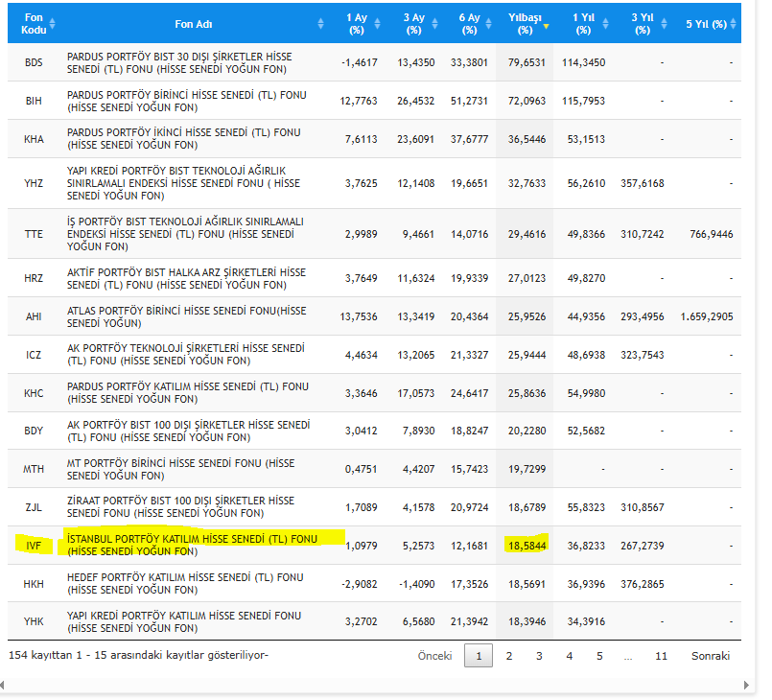Open Hedef Portföy Katılım Hisse Senedi fund
Screen dimensions: 772x700
(x=185, y=584)
